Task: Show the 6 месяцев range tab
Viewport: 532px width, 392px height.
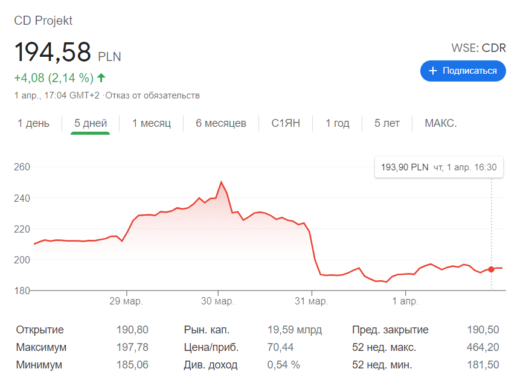Action: (x=221, y=123)
